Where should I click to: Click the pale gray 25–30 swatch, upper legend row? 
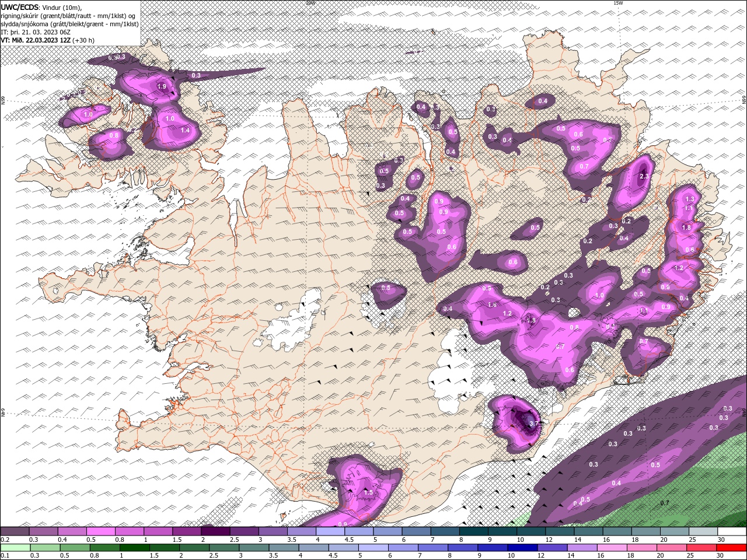(703, 531)
